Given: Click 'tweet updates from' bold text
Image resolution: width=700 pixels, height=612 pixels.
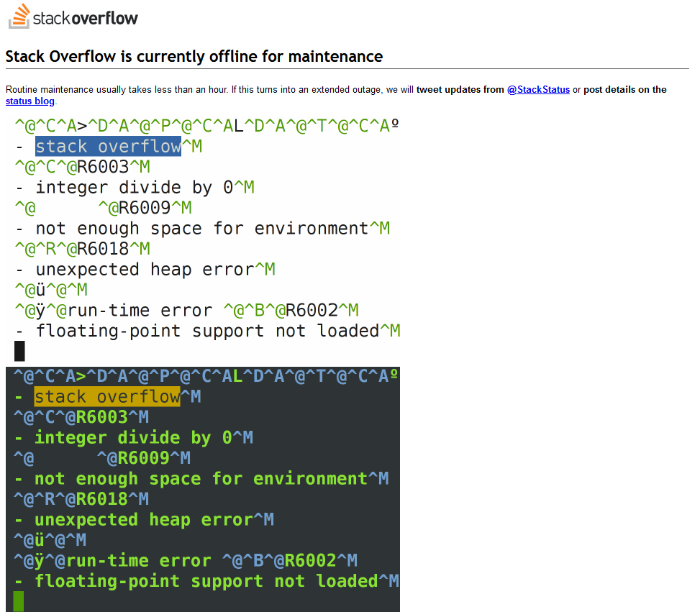Looking at the screenshot, I should (x=460, y=89).
